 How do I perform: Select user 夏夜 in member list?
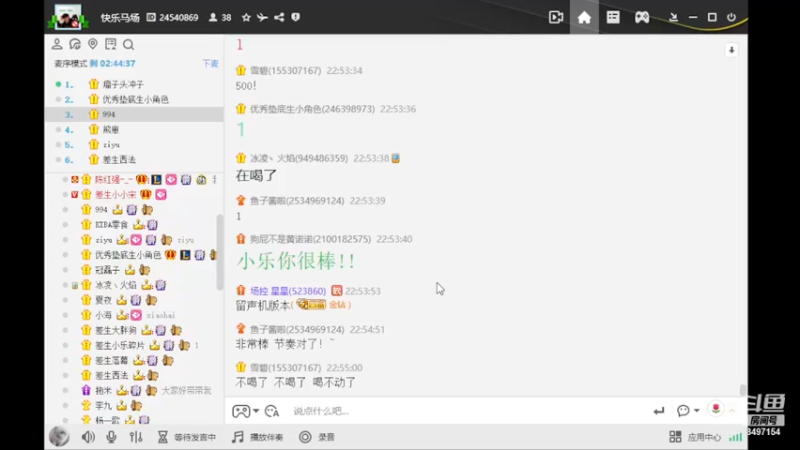click(103, 300)
